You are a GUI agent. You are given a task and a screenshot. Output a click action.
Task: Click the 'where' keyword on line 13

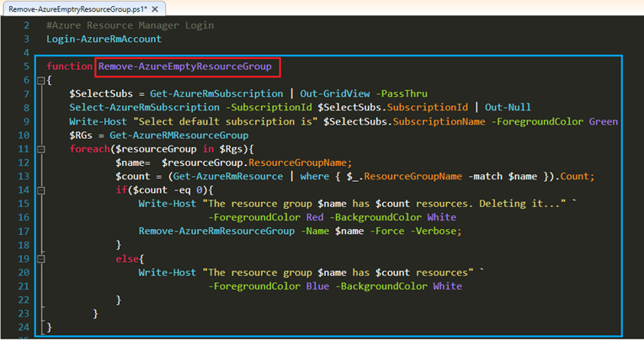[315, 176]
